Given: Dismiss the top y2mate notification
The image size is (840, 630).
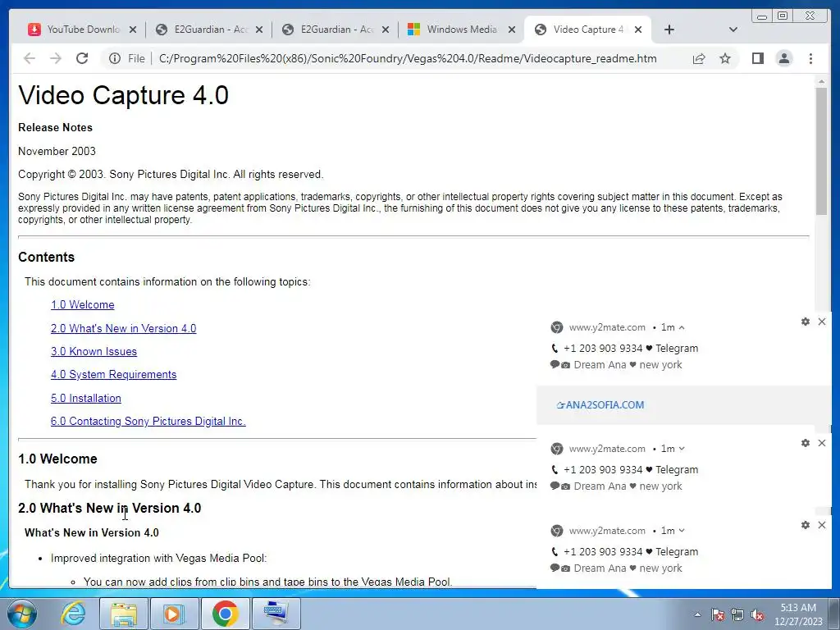Looking at the screenshot, I should 822,322.
